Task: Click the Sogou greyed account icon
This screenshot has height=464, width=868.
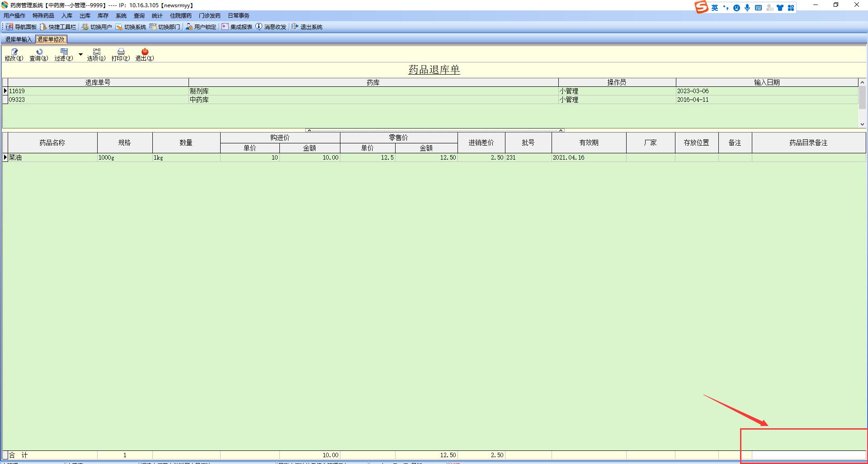Action: (769, 8)
